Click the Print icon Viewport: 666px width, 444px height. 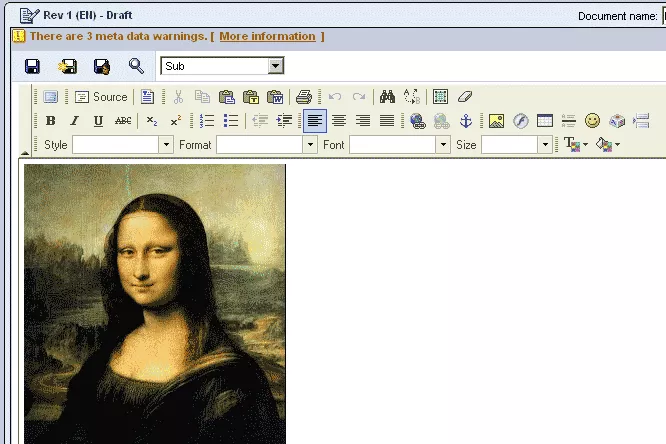click(304, 97)
